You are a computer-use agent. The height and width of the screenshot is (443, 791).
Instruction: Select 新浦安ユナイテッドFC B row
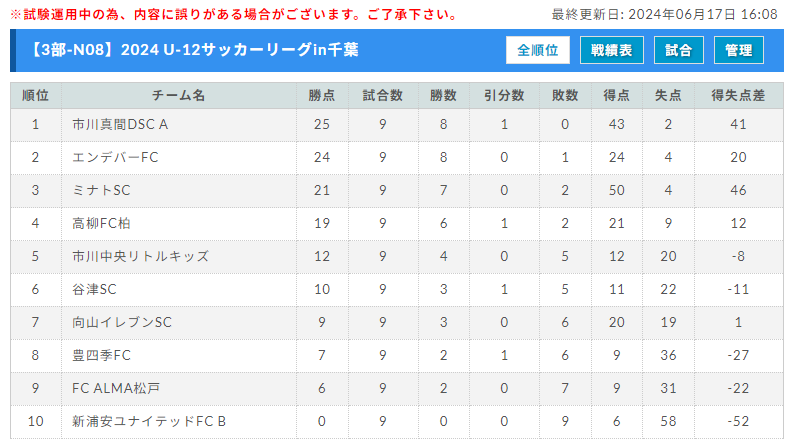click(x=397, y=421)
